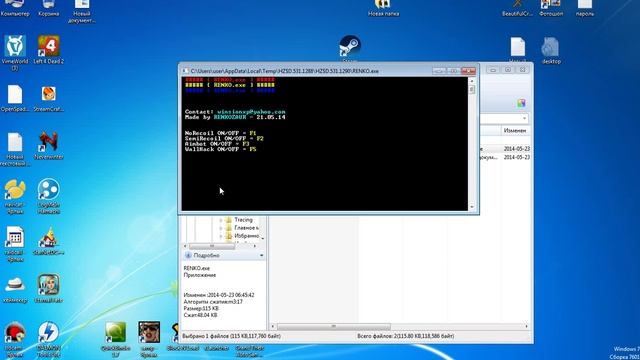This screenshot has width=640, height=360.
Task: Open the Новый текстовый desktop document
Action: 15,149
